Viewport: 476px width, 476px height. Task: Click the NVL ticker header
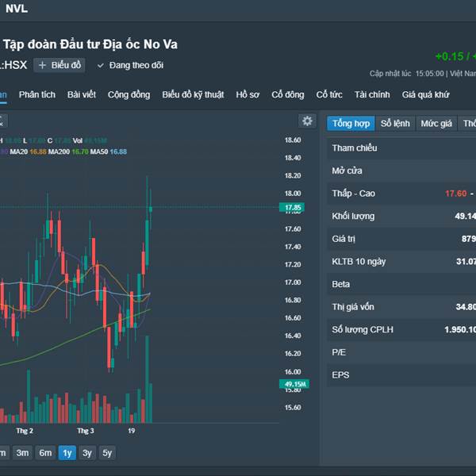17,9
